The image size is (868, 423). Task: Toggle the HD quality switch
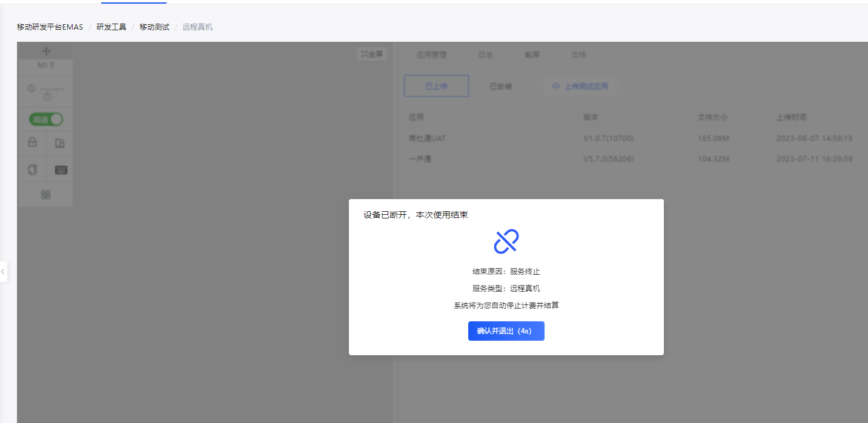[x=46, y=120]
